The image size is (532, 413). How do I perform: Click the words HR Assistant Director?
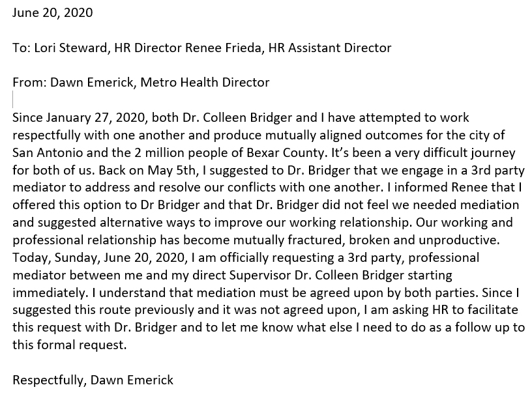330,48
